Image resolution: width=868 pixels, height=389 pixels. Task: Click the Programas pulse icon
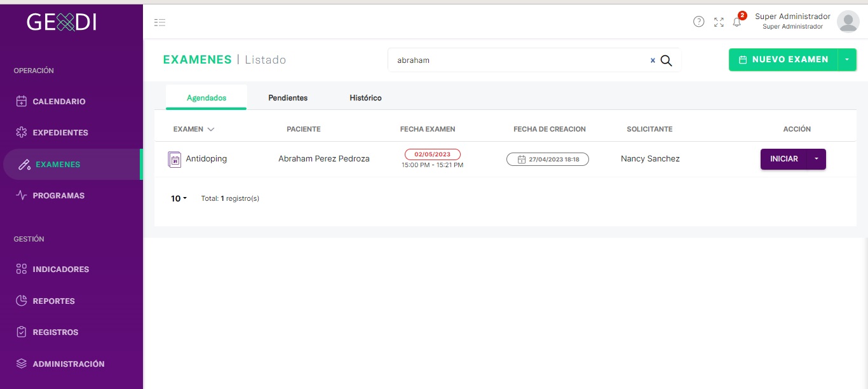pos(22,195)
